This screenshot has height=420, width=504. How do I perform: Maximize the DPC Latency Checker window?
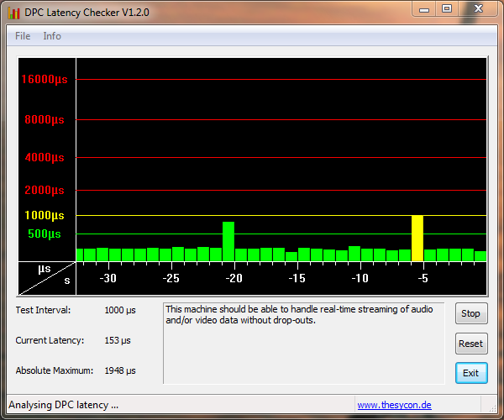(x=447, y=9)
